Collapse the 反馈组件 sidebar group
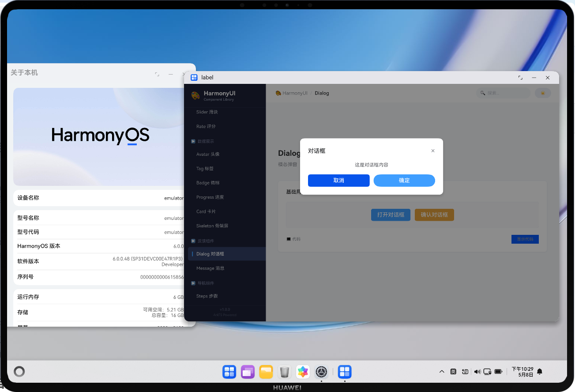The width and height of the screenshot is (575, 392). (x=203, y=241)
